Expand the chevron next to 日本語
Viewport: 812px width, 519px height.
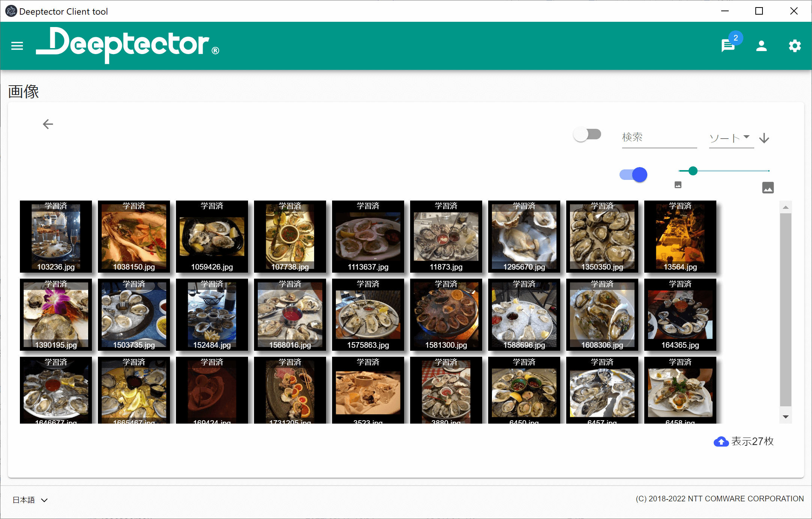(x=45, y=500)
